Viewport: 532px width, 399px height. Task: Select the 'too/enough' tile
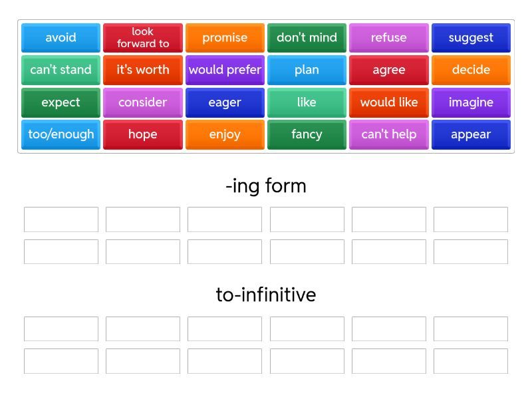61,134
